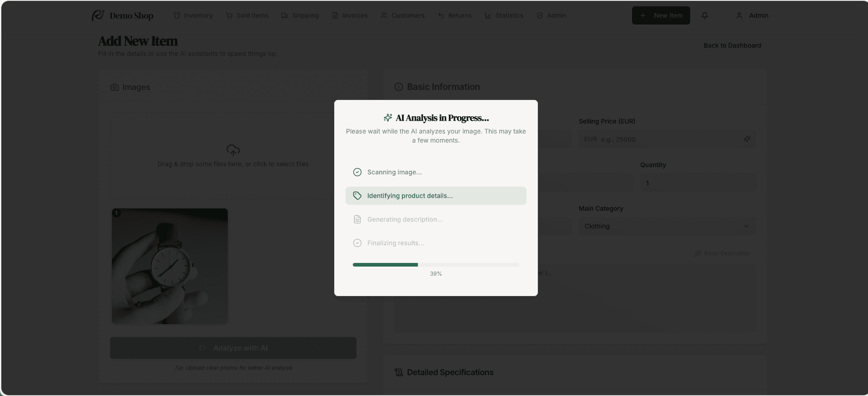The height and width of the screenshot is (396, 868).
Task: Click the AI analysis progress bar
Action: [x=436, y=265]
